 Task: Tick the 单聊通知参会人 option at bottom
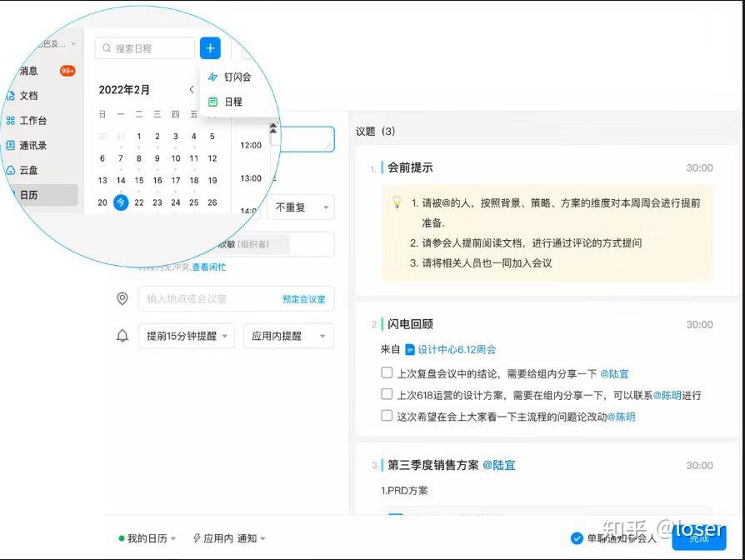pos(577,537)
